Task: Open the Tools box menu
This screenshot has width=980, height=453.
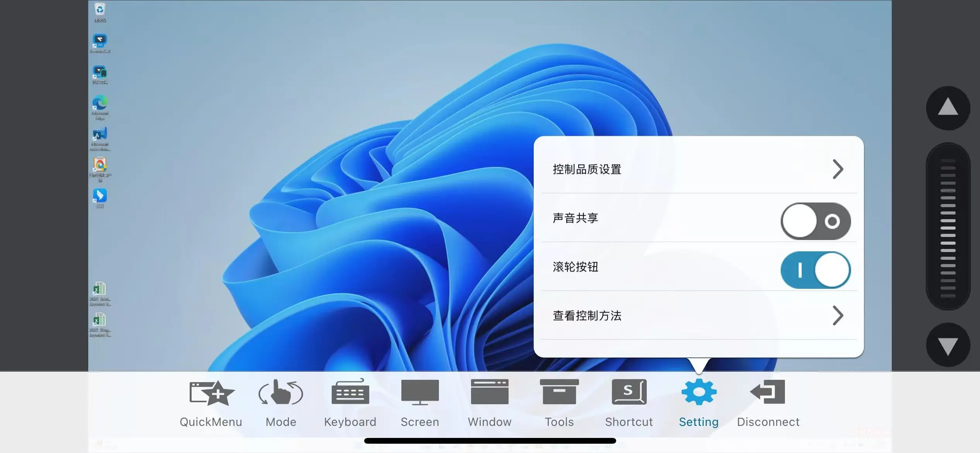Action: (559, 403)
